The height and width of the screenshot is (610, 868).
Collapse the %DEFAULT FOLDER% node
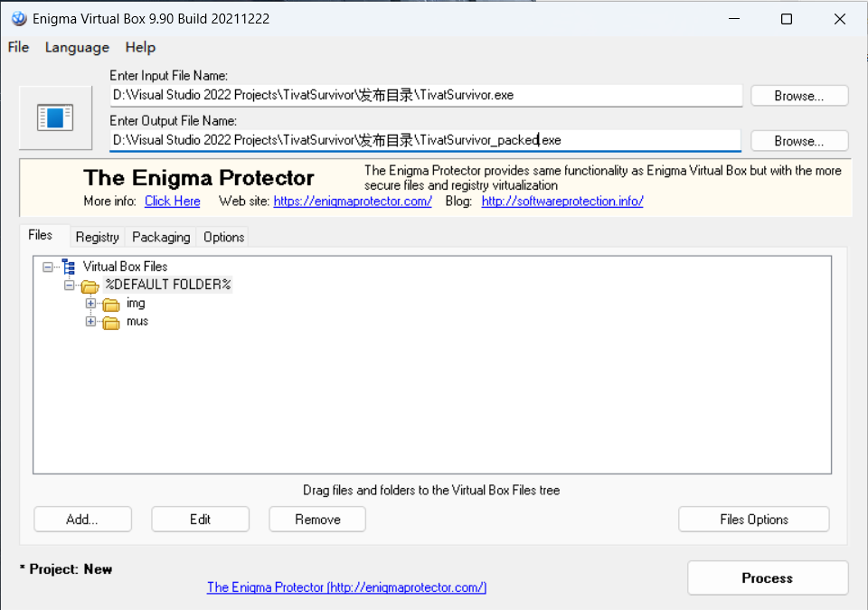pos(70,285)
